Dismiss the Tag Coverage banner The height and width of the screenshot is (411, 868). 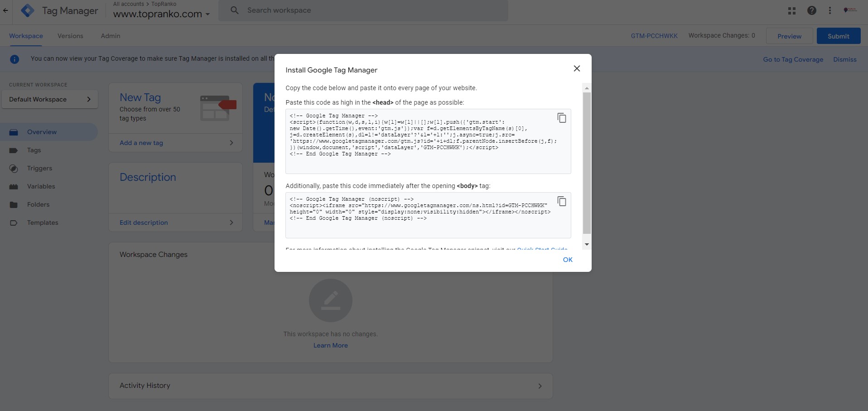[845, 59]
